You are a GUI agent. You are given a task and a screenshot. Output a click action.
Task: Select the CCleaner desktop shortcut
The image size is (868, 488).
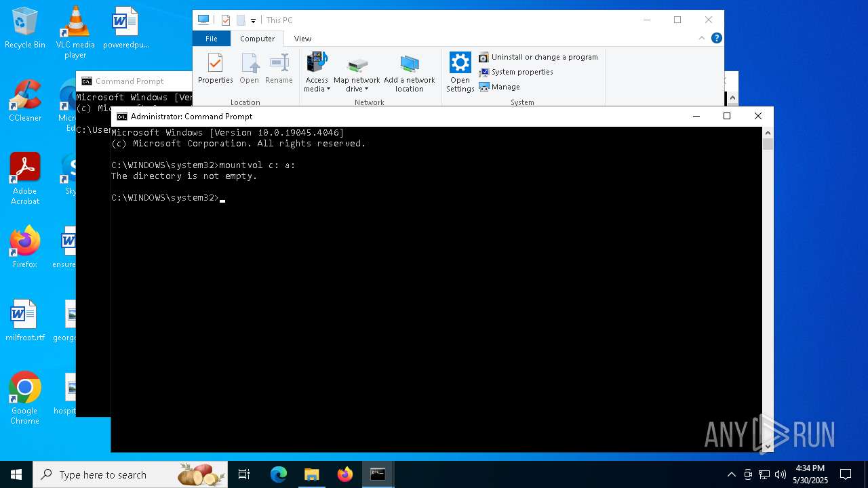click(25, 102)
